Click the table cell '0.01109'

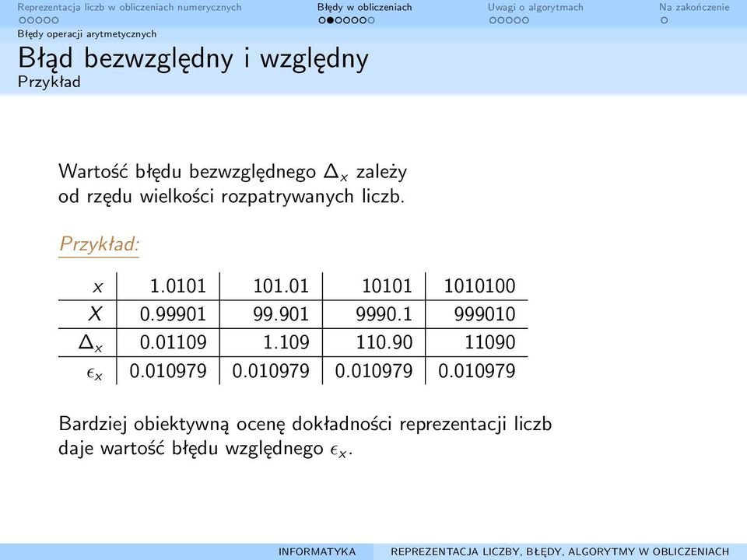(x=173, y=342)
